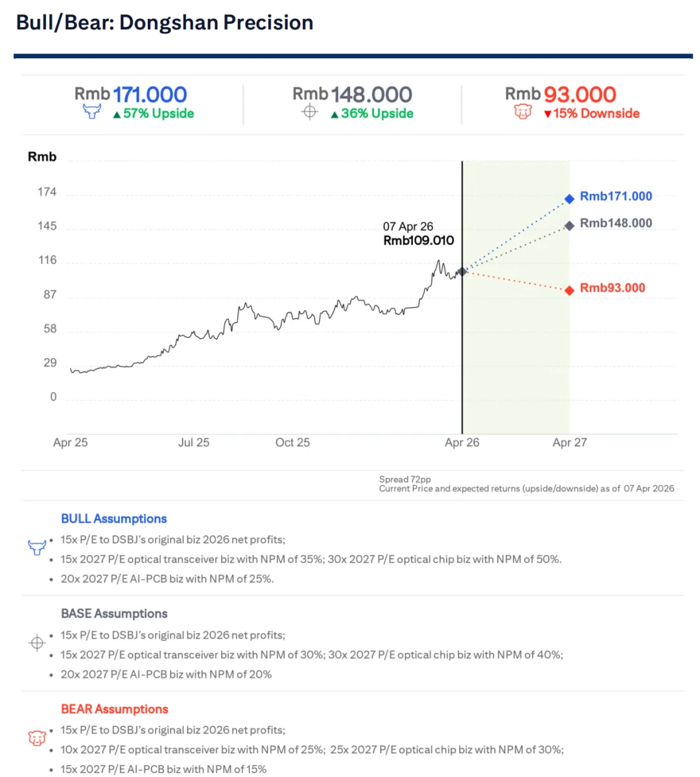Click the 07 Apr 26 price callout
This screenshot has height=777, width=700.
[x=418, y=233]
